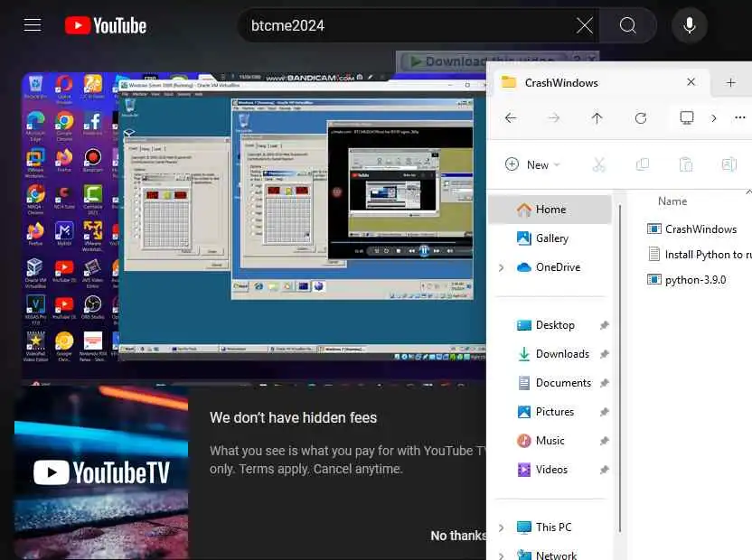
Task: Expand the OneDrive tree node
Action: tap(501, 267)
